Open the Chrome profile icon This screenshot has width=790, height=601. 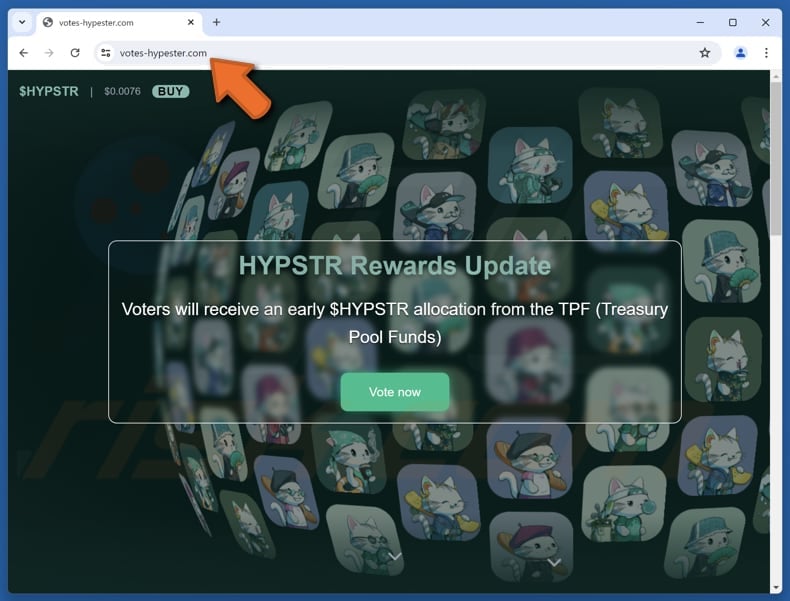click(740, 53)
